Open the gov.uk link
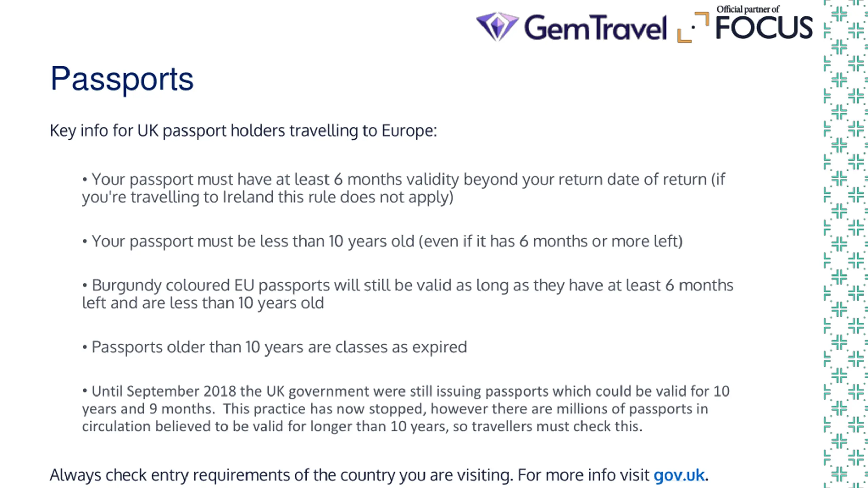Screen dimensions: 868x488 tap(679, 475)
